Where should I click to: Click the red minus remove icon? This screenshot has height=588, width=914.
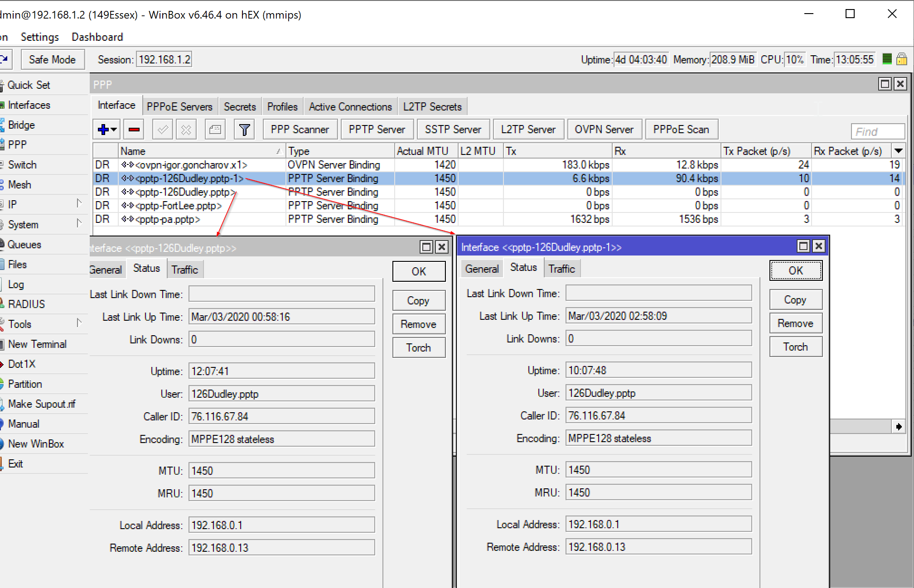pos(134,130)
